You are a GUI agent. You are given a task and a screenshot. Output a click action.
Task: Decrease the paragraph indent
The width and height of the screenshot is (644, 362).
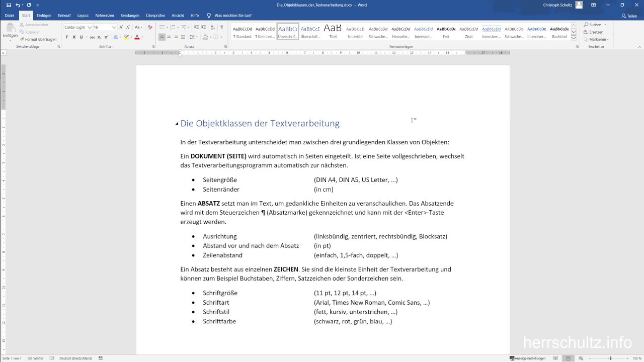tap(196, 27)
